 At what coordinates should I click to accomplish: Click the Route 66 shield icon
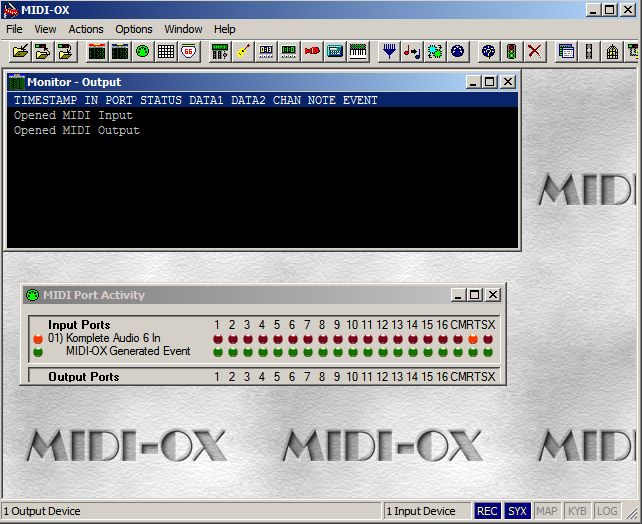point(188,52)
